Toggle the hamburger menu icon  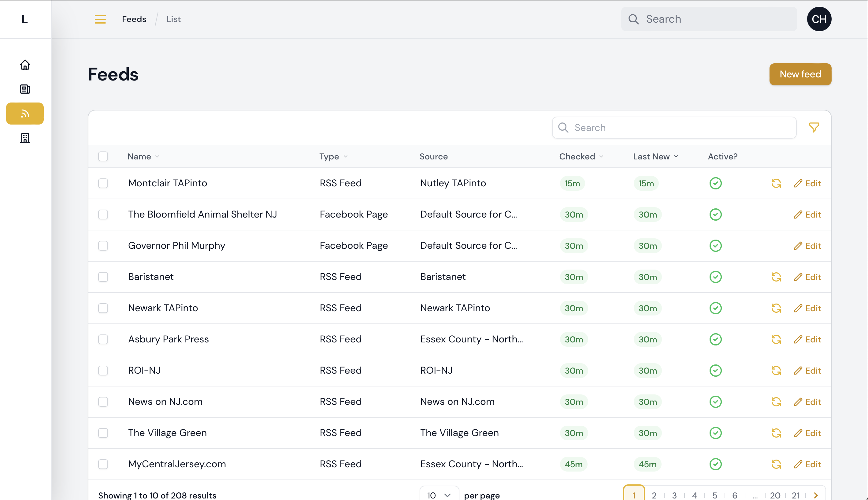pyautogui.click(x=100, y=19)
